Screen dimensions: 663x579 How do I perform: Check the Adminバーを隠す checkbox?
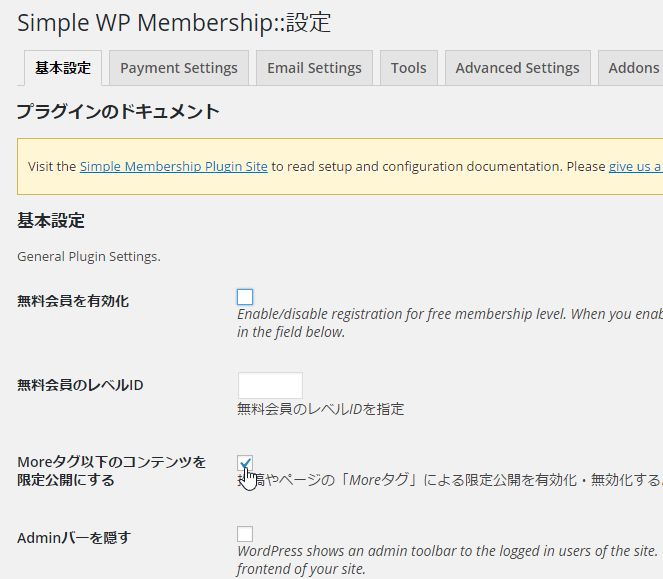click(245, 534)
